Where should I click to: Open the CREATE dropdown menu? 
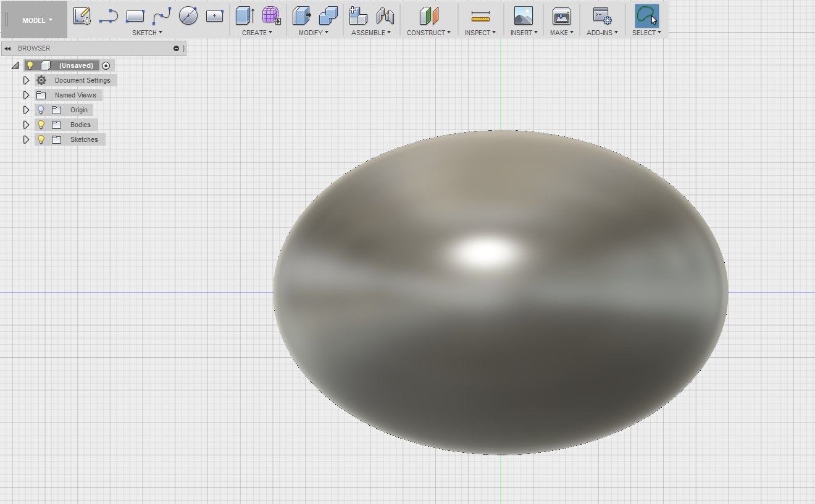click(257, 33)
